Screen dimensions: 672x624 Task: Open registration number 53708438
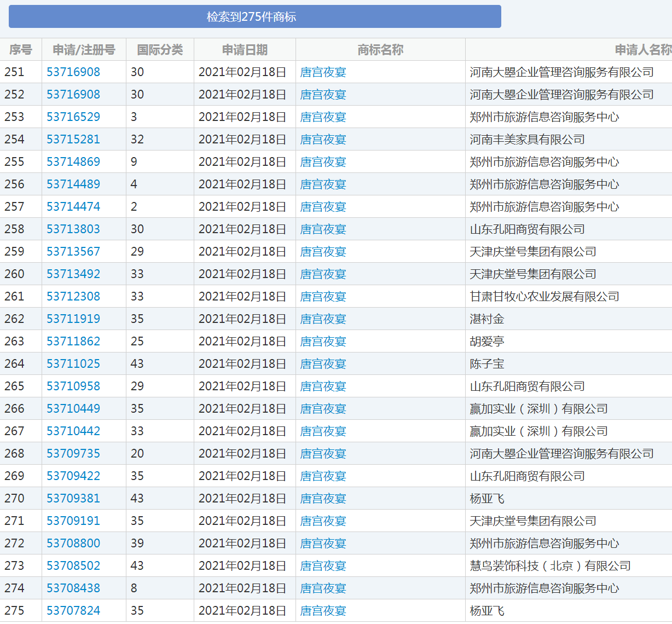click(x=73, y=588)
